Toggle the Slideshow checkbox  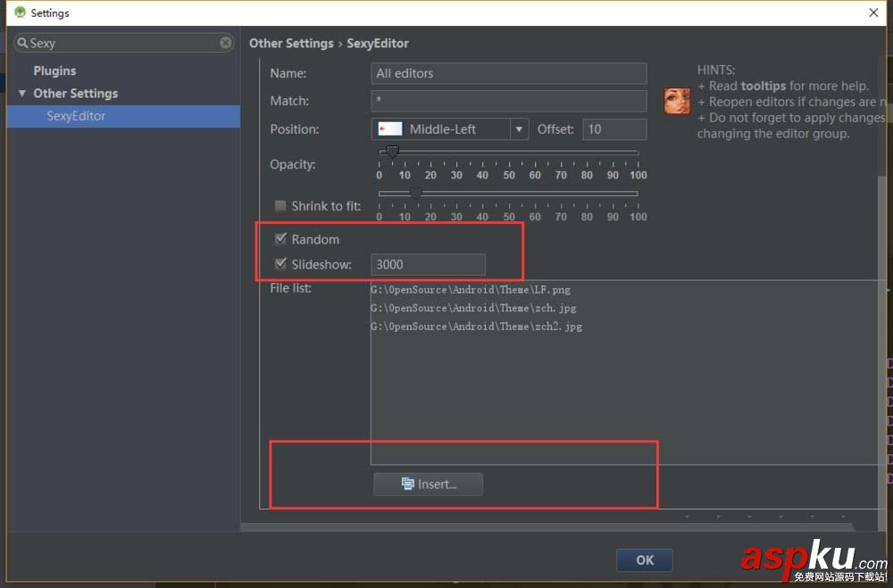click(280, 263)
